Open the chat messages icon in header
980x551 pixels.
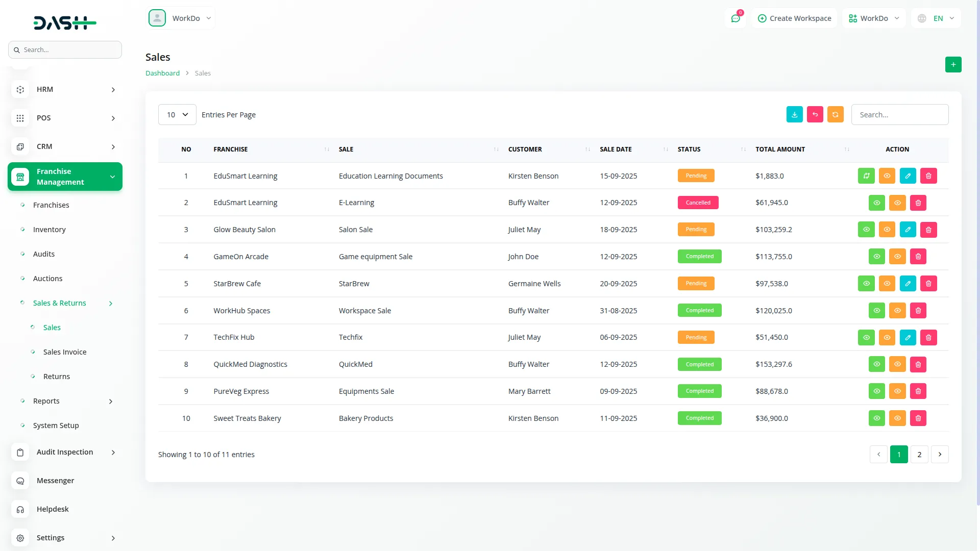736,18
